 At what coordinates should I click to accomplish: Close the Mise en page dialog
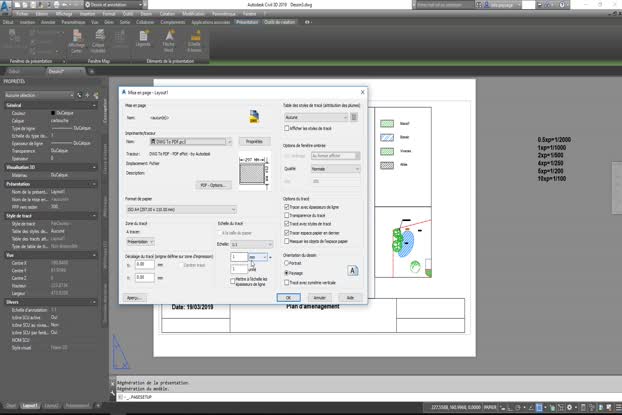click(x=362, y=92)
